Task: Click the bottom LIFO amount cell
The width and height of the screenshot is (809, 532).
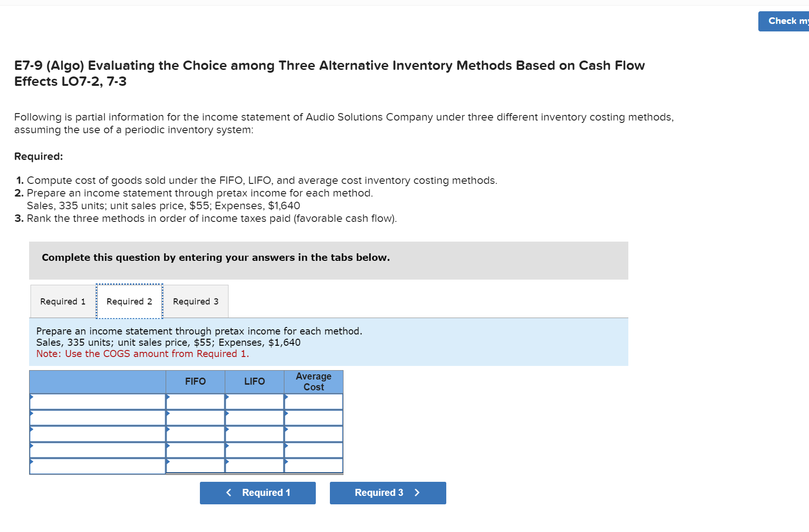Action: tap(254, 465)
